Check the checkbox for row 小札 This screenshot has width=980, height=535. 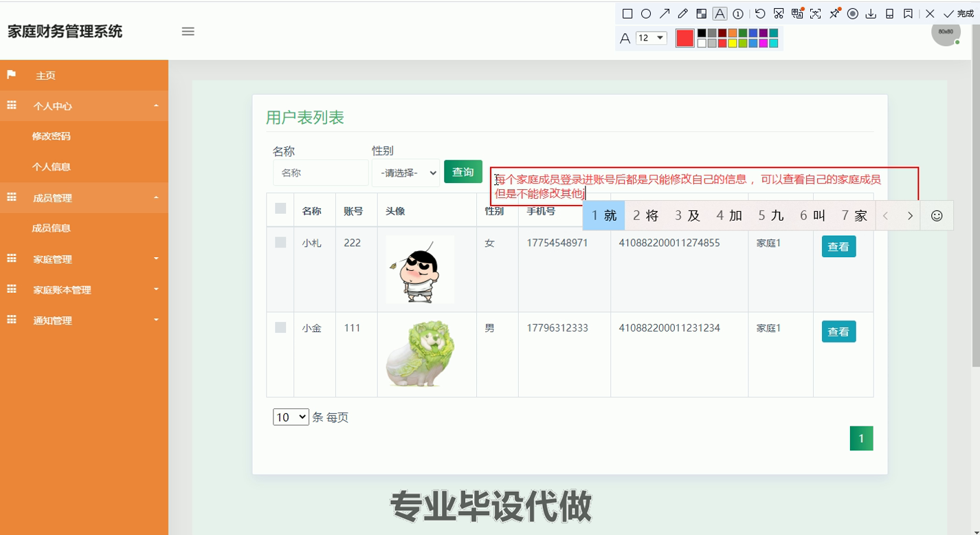tap(280, 242)
